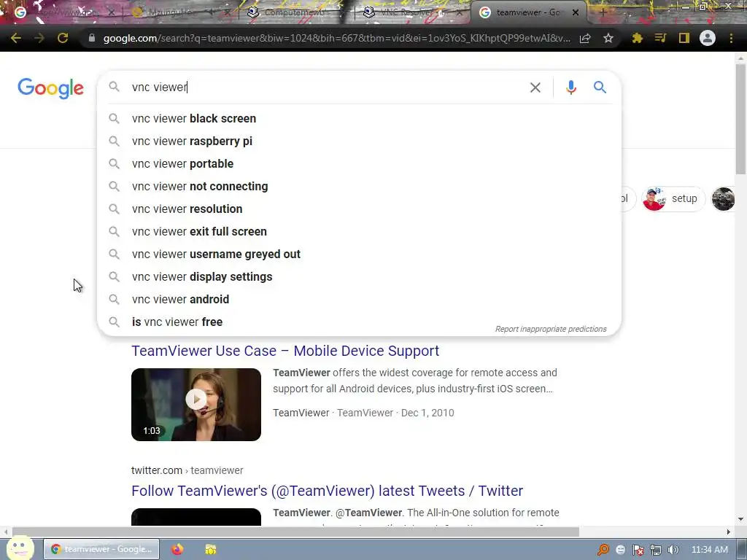Start voice search with microphone
Viewport: 747px width, 560px height.
click(x=570, y=87)
